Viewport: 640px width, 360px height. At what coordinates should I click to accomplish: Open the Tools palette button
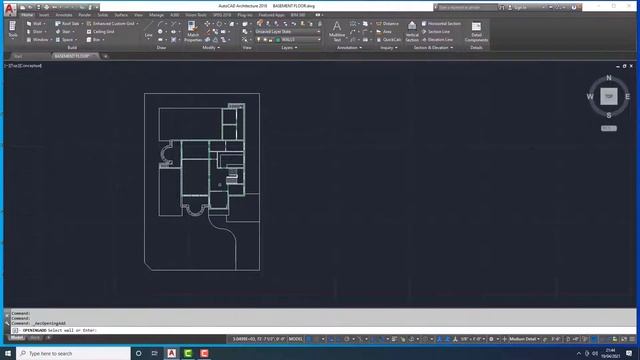(12, 29)
